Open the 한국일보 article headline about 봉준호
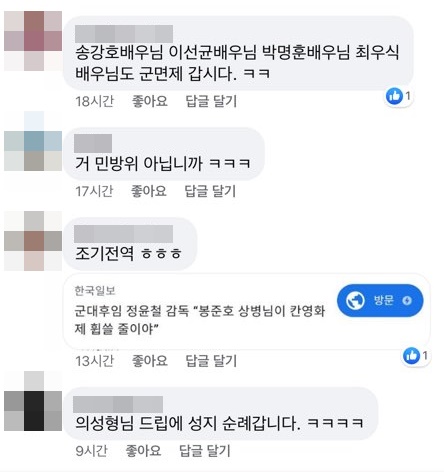The height and width of the screenshot is (472, 444). 199,320
